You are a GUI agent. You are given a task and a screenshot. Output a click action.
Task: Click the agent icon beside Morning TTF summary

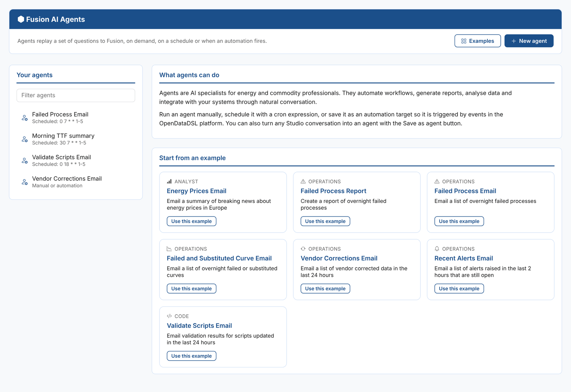pos(25,139)
